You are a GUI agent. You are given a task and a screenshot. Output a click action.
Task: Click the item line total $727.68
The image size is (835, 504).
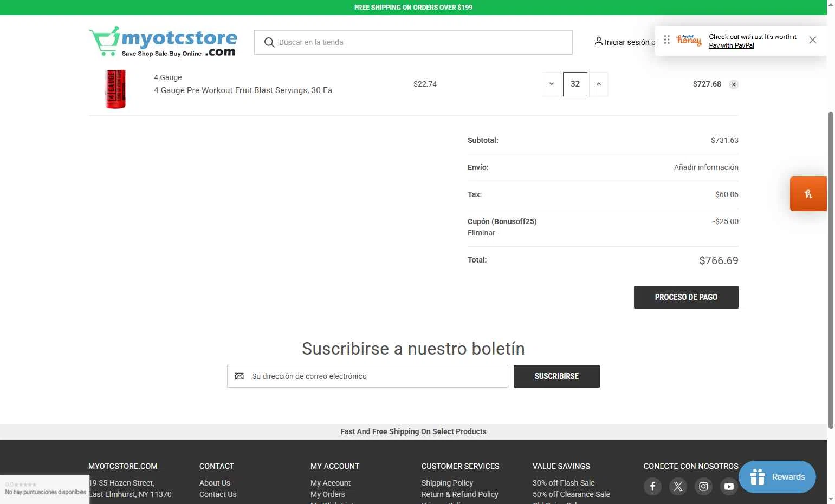(707, 84)
